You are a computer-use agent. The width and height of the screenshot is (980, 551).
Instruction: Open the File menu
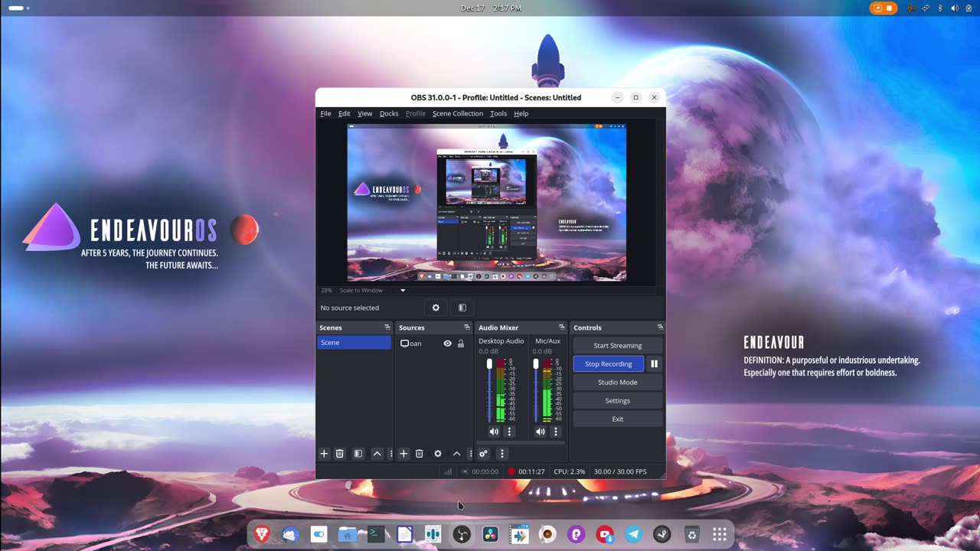pyautogui.click(x=325, y=113)
